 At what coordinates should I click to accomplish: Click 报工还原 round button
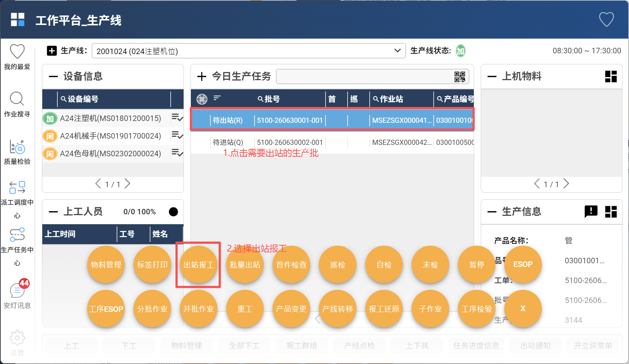pos(384,308)
